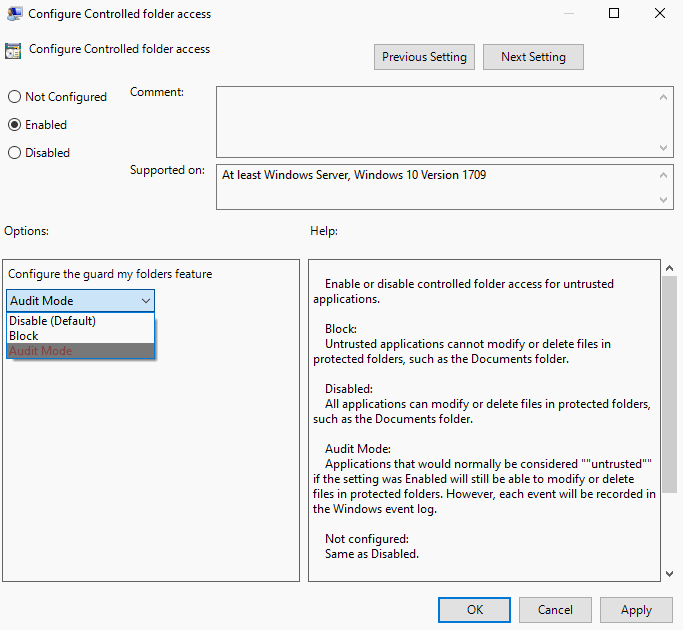The image size is (683, 630).
Task: Click the 'Audit Mode:' help heading
Action: pos(358,449)
